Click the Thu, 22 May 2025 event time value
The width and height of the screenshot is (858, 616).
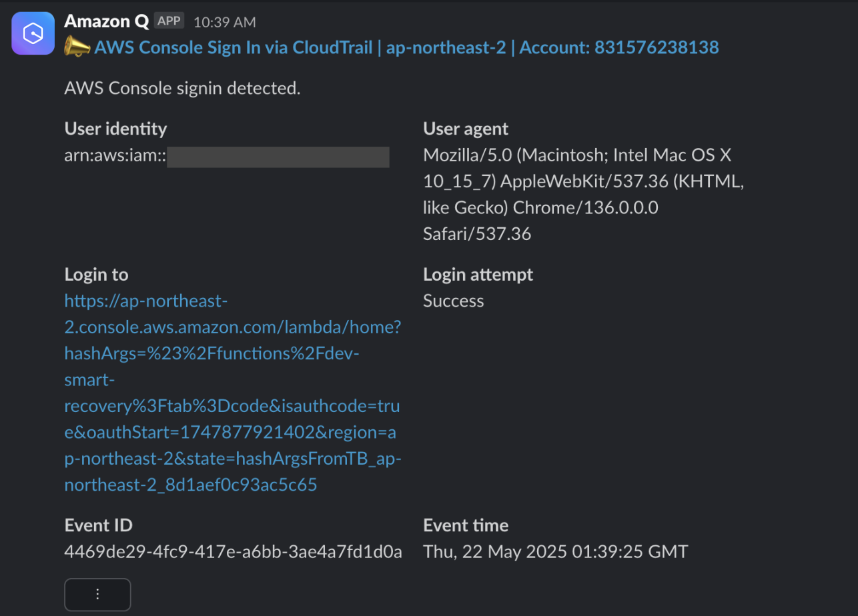555,552
